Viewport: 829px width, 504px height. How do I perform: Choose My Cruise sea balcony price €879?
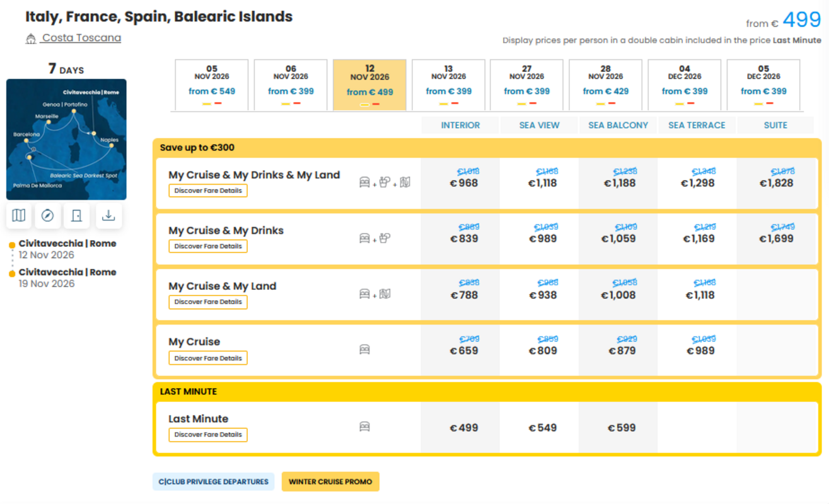coord(618,351)
